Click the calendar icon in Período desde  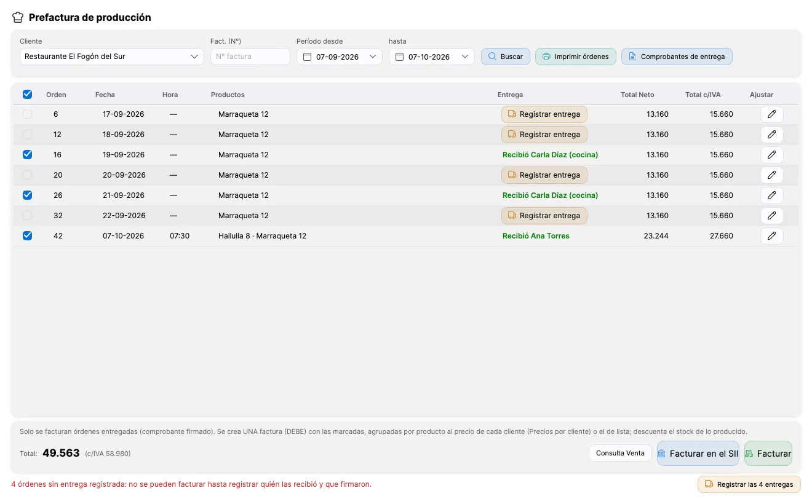(307, 57)
